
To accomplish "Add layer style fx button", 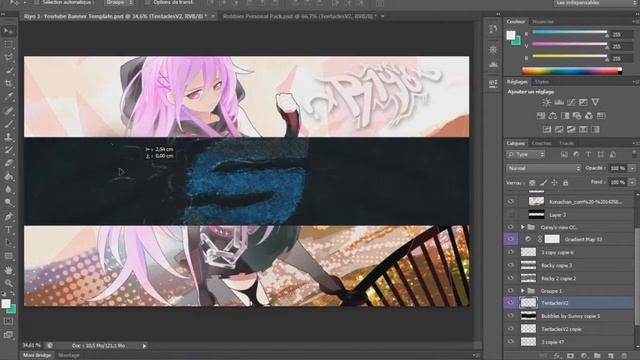I will pos(557,356).
